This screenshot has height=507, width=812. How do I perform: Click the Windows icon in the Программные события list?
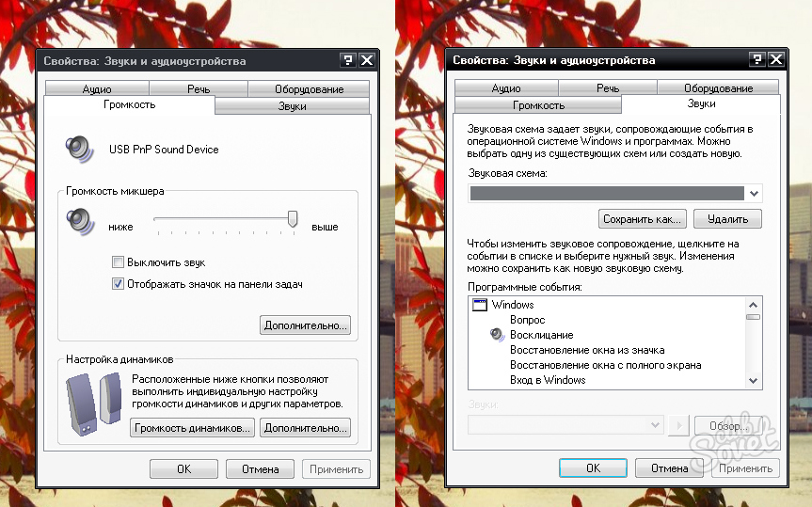(479, 305)
